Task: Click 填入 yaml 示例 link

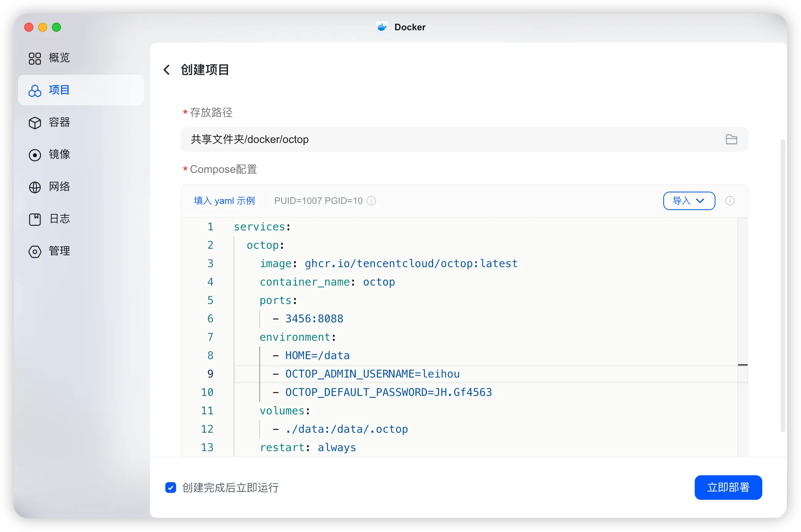Action: pos(224,201)
